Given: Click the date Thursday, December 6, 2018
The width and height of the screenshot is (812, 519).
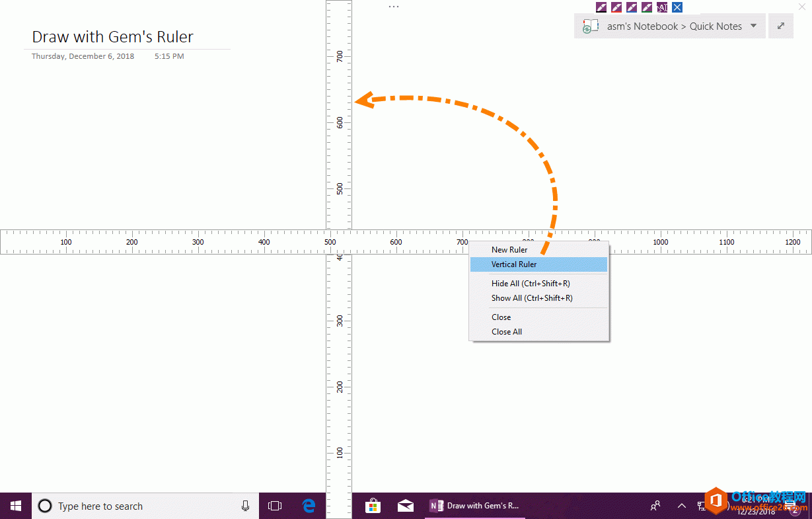Looking at the screenshot, I should tap(83, 56).
